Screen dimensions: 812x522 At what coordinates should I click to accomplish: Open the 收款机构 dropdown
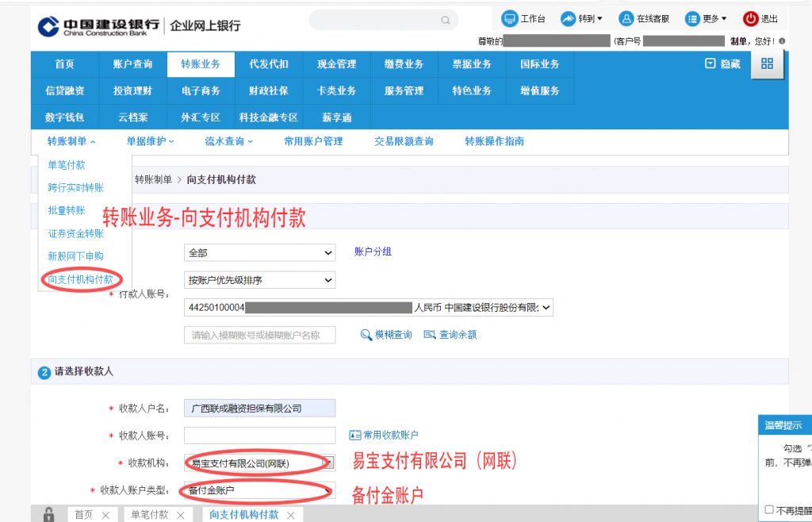259,463
